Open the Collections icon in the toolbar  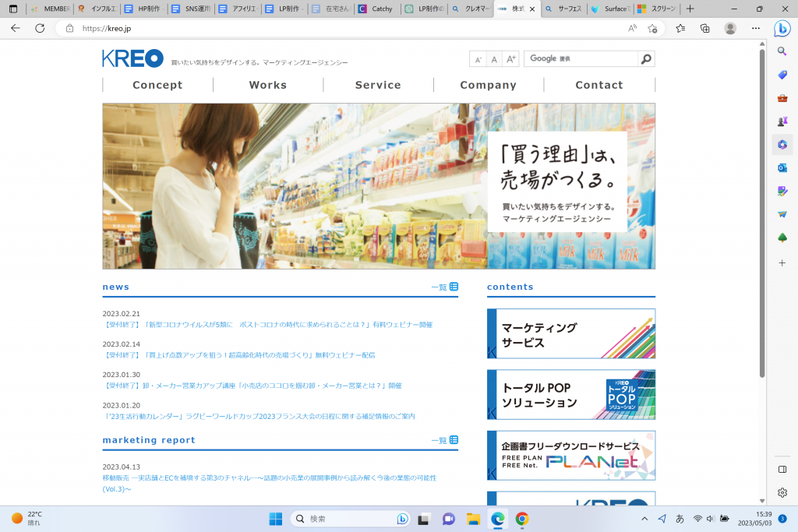click(704, 28)
